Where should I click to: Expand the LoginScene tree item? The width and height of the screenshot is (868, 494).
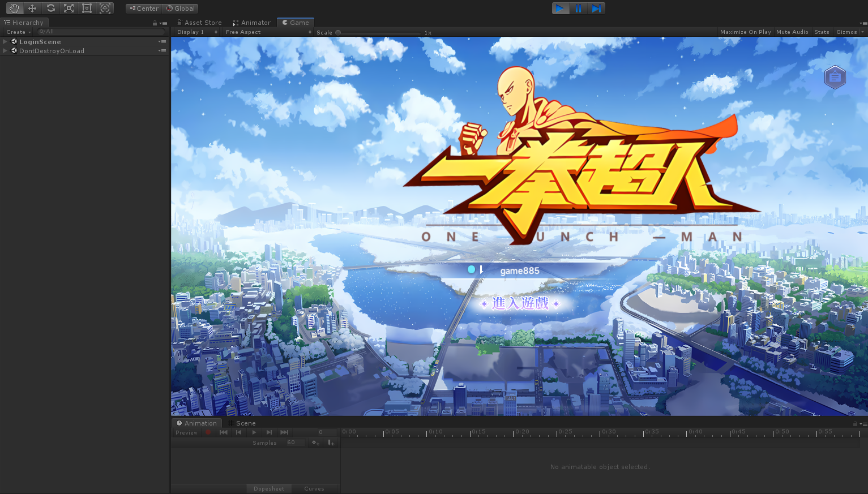point(5,42)
